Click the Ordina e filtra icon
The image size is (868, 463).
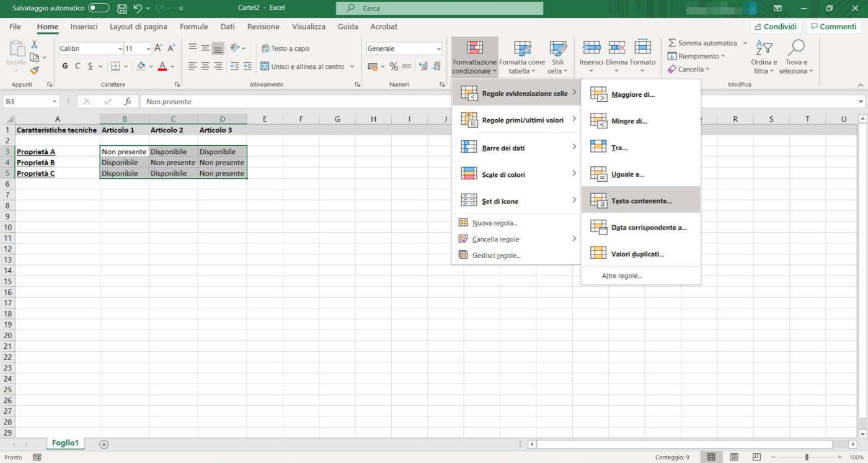[x=764, y=48]
